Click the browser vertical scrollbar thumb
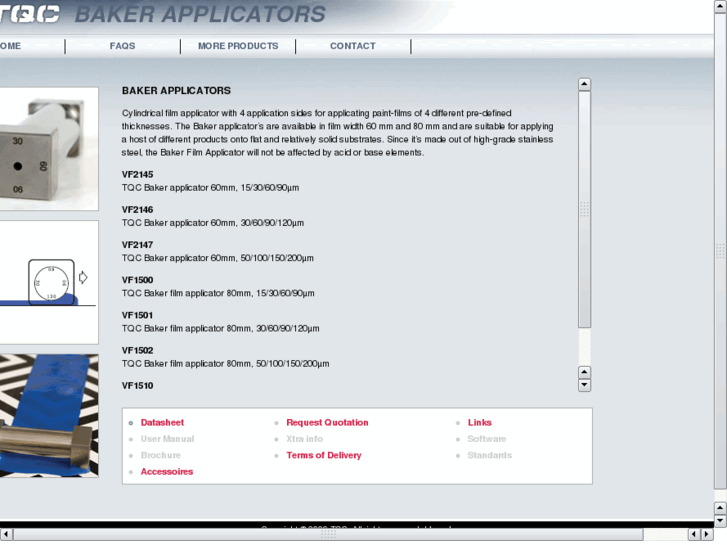The width and height of the screenshot is (727, 545). tap(720, 251)
